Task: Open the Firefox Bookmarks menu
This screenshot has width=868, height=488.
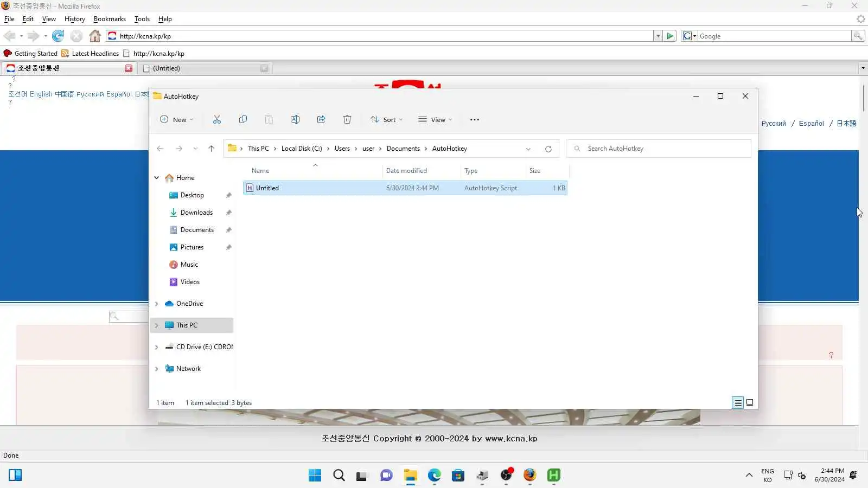Action: [110, 19]
